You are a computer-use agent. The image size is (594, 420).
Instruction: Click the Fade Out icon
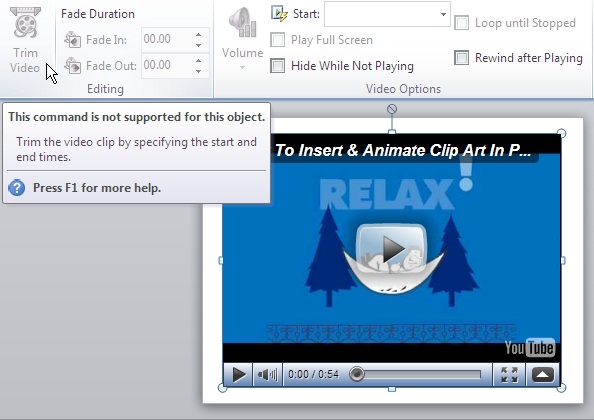(x=72, y=66)
